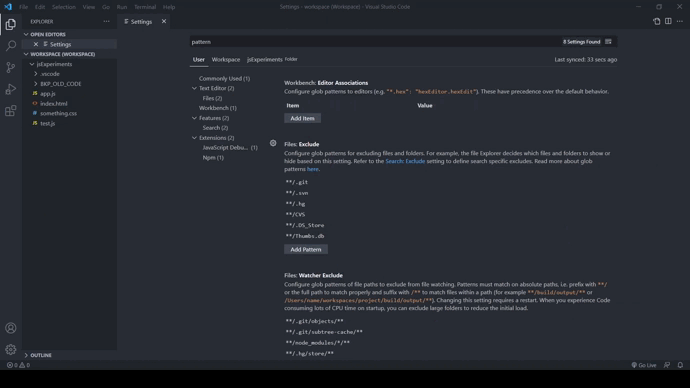690x388 pixels.
Task: Open feedback icon in status bar
Action: (x=667, y=365)
